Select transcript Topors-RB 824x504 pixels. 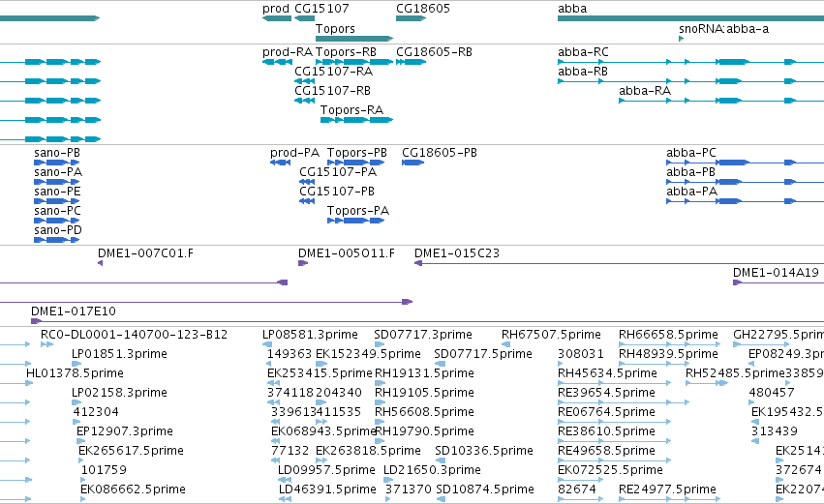[354, 62]
